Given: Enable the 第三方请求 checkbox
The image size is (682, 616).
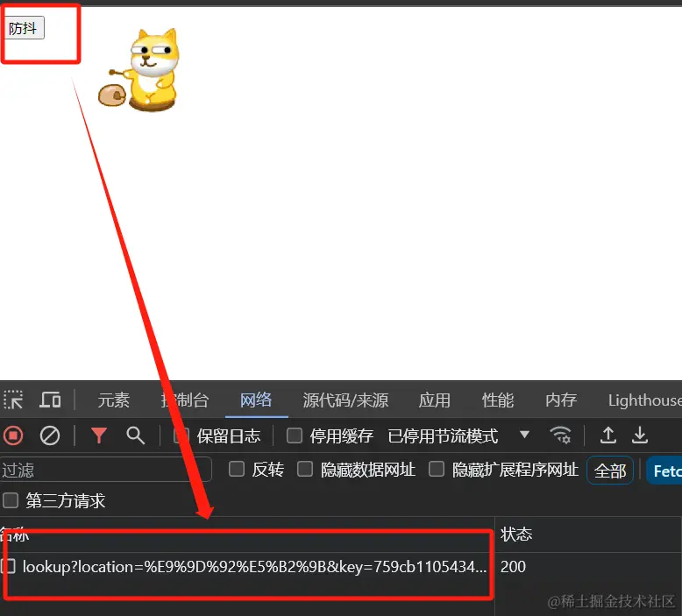Looking at the screenshot, I should (x=11, y=500).
